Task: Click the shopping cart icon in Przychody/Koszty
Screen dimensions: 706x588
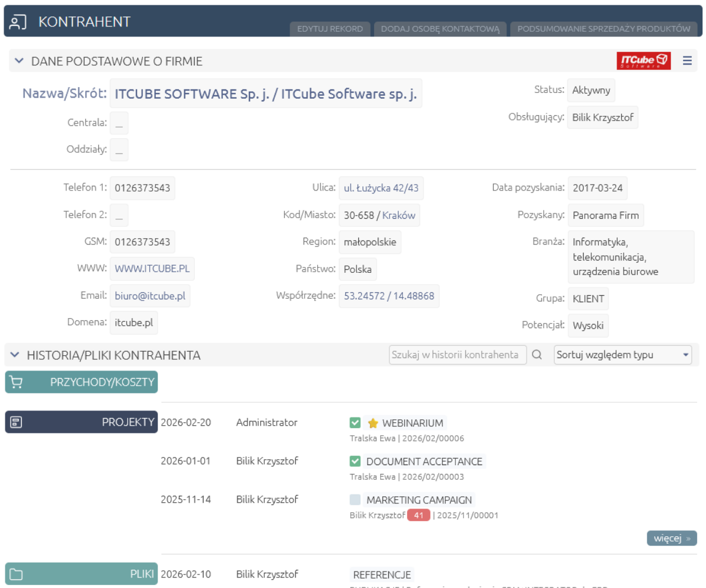Action: click(x=17, y=382)
